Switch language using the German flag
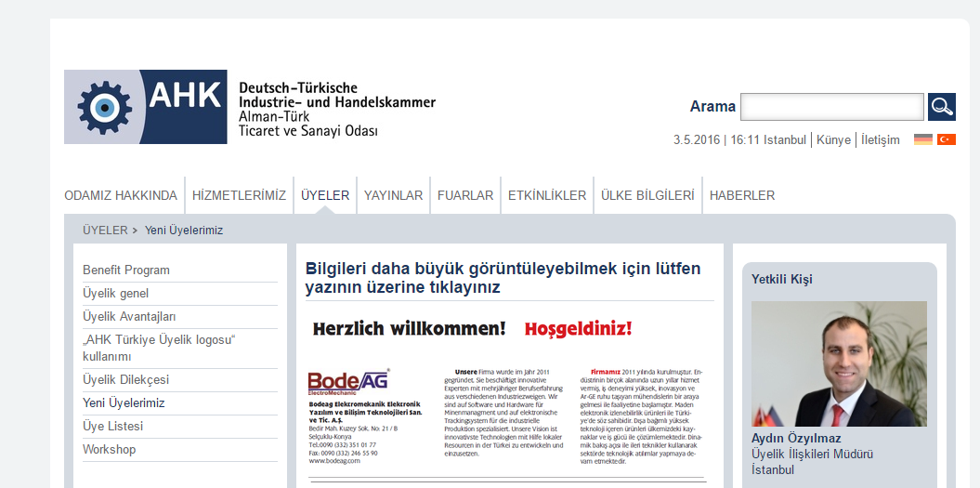980x488 pixels. (x=922, y=139)
